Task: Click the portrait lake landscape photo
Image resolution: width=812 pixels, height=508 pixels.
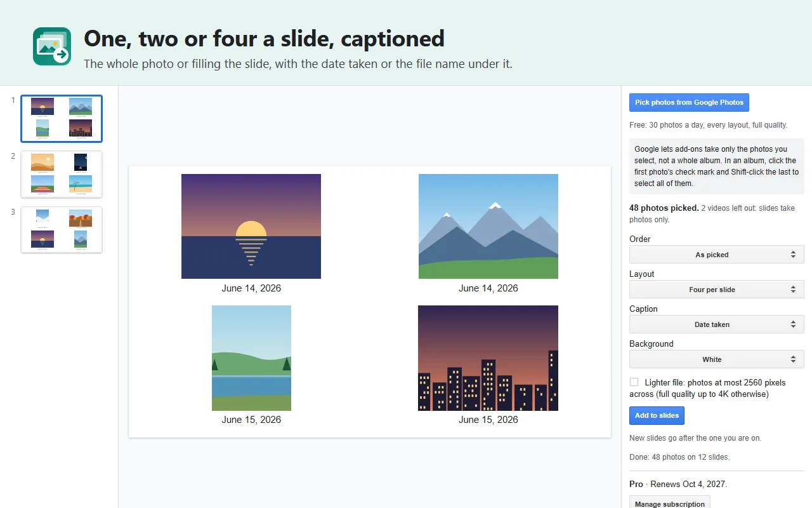Action: point(251,358)
